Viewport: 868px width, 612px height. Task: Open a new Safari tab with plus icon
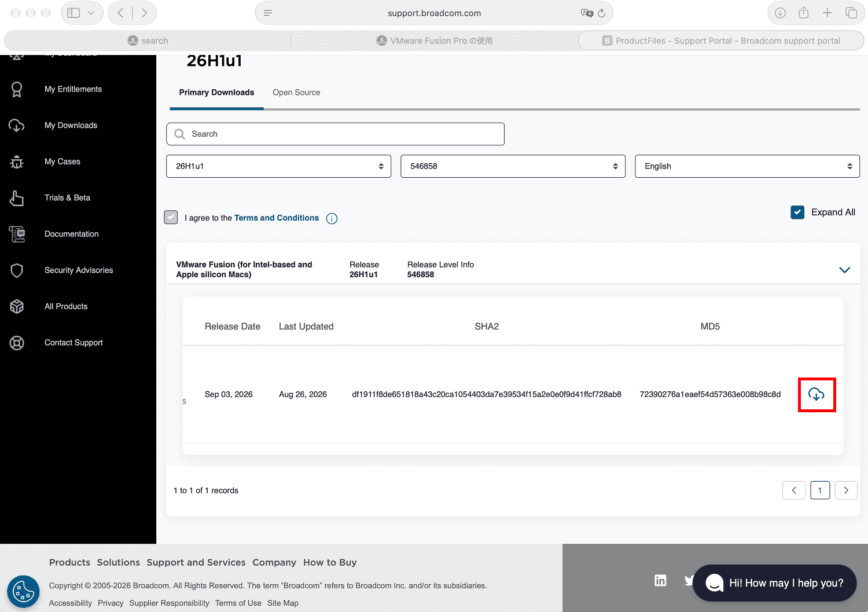(x=827, y=13)
